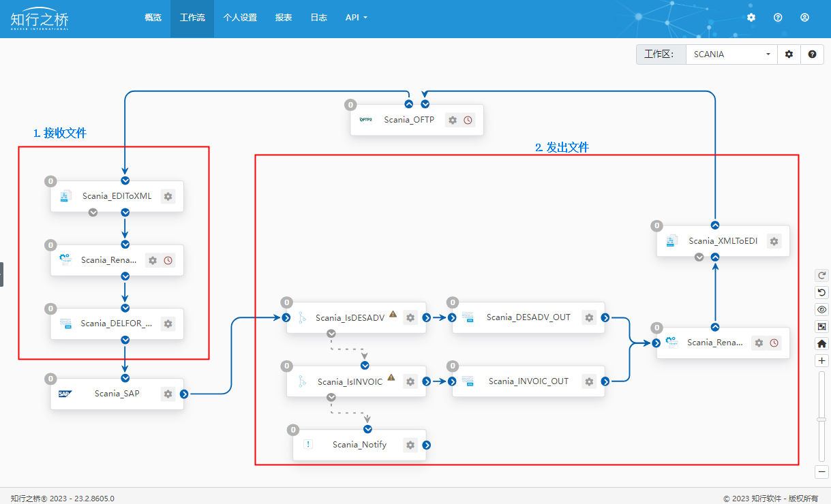Screen dimensions: 831x504
Task: Open the 个人设置 tab
Action: [x=240, y=18]
